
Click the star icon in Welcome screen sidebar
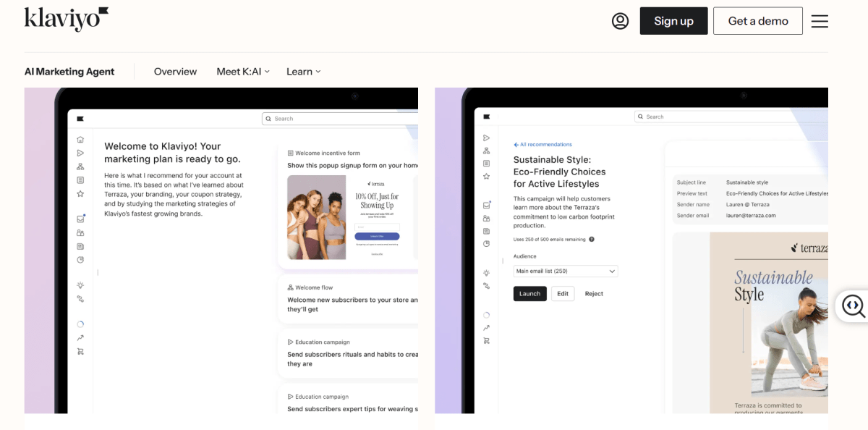pyautogui.click(x=80, y=193)
